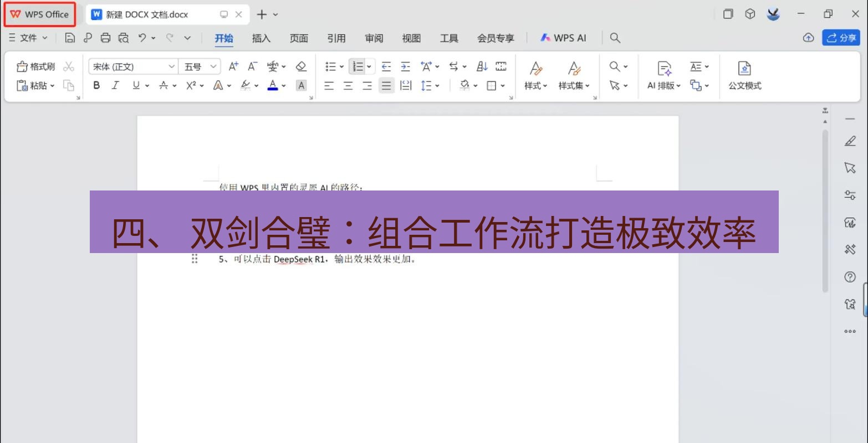This screenshot has width=868, height=443.
Task: Open the help question mark in right sidebar
Action: click(x=850, y=277)
